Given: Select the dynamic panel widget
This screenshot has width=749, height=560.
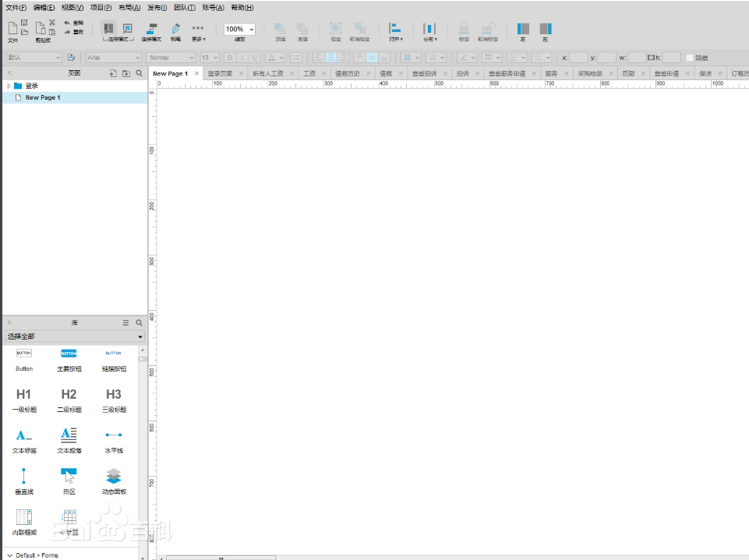Looking at the screenshot, I should 114,481.
